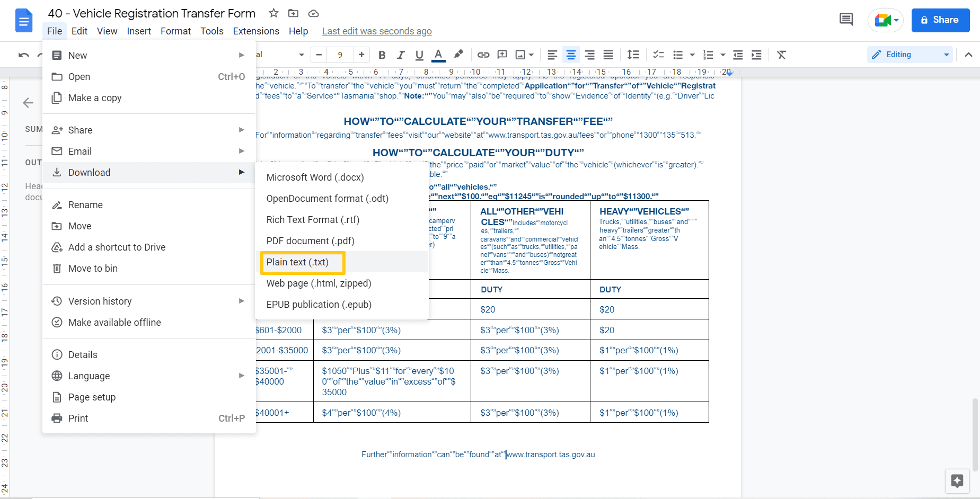This screenshot has width=980, height=499.
Task: Click decrease indent icon
Action: pos(738,55)
